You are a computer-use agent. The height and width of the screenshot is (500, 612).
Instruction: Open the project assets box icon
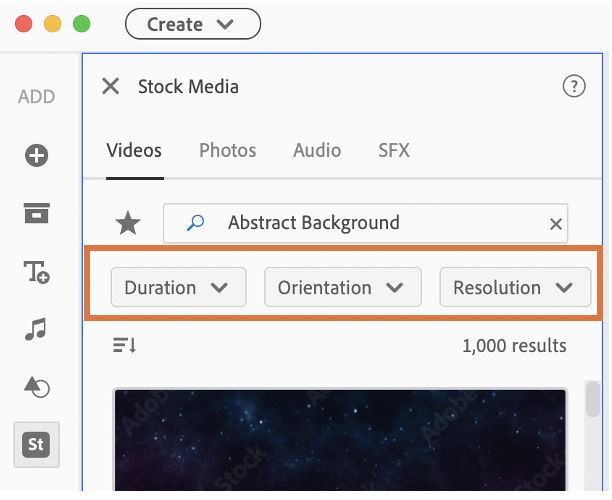pyautogui.click(x=37, y=212)
